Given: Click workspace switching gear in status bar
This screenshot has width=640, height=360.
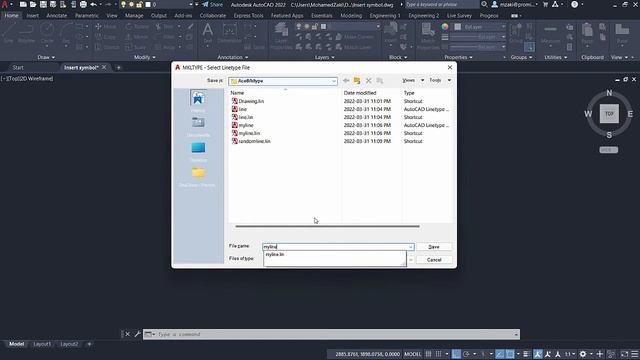Looking at the screenshot, I should pos(583,354).
